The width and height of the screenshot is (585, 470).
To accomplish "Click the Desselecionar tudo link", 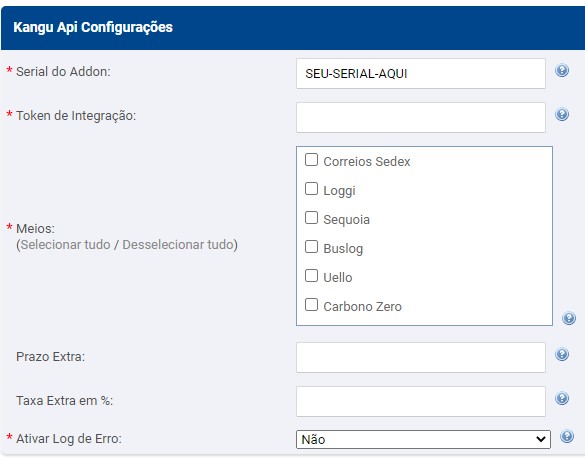I will tap(178, 245).
